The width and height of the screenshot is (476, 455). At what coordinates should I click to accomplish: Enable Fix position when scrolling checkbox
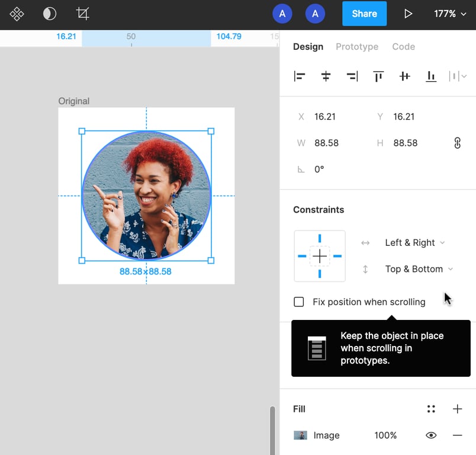299,302
